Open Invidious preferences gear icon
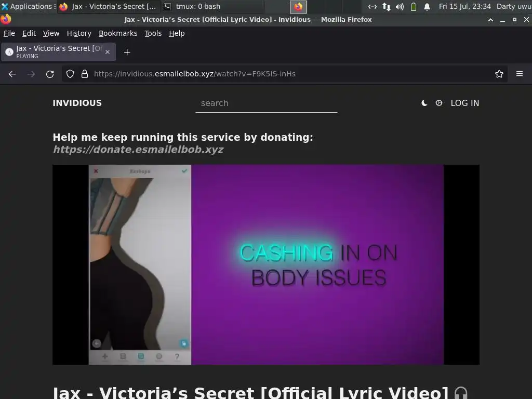This screenshot has height=399, width=532. tap(438, 103)
